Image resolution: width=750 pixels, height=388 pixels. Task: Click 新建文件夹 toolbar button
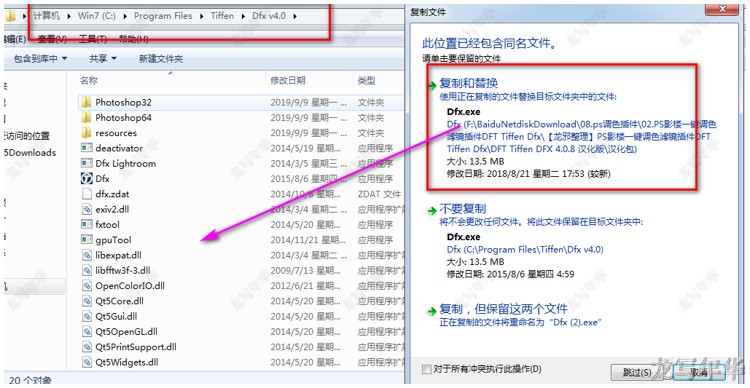161,59
